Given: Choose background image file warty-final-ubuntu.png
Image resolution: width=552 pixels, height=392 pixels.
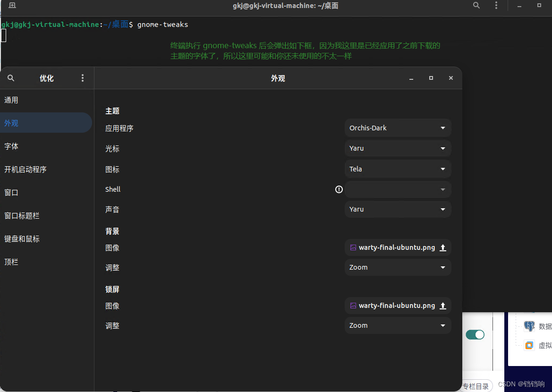Looking at the screenshot, I should click(x=398, y=247).
